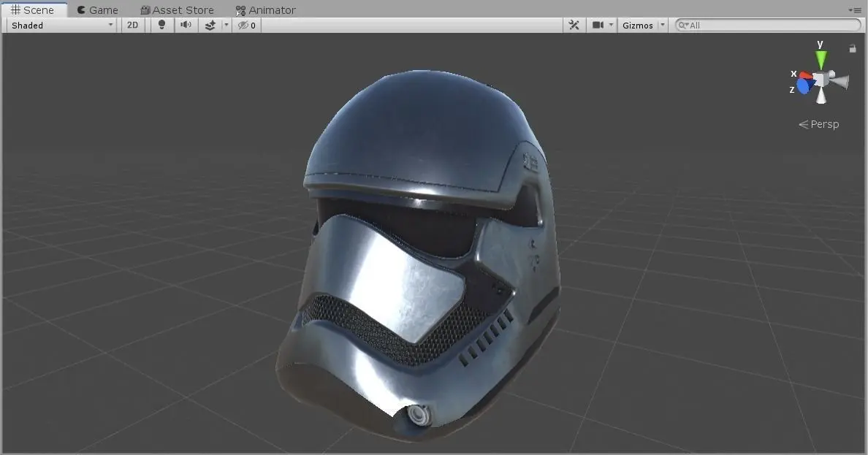
Task: Toggle scene audio speaker icon
Action: [x=186, y=25]
